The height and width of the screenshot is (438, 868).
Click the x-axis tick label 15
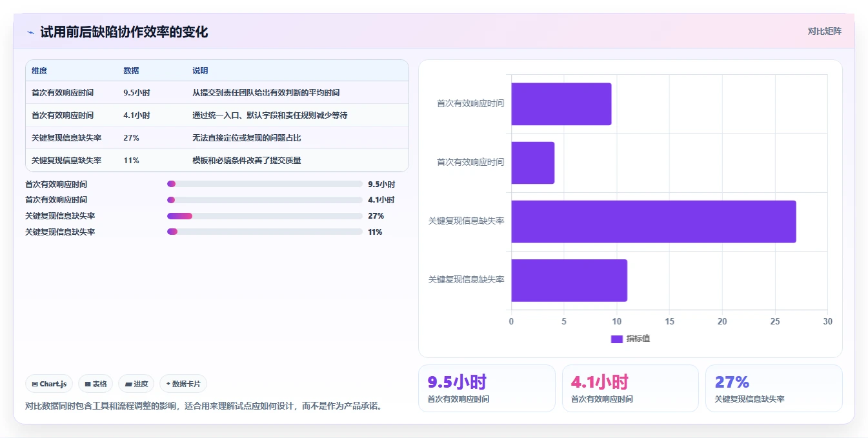pyautogui.click(x=669, y=321)
